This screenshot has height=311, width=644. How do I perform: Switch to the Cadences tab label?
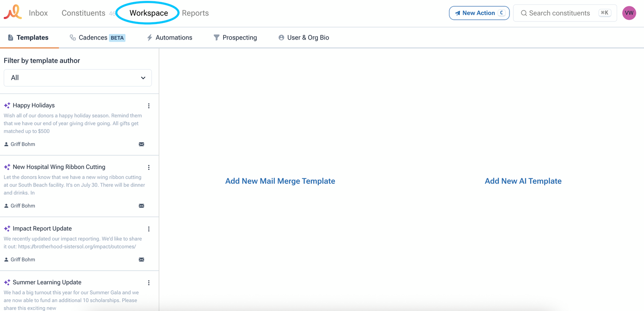pyautogui.click(x=93, y=37)
